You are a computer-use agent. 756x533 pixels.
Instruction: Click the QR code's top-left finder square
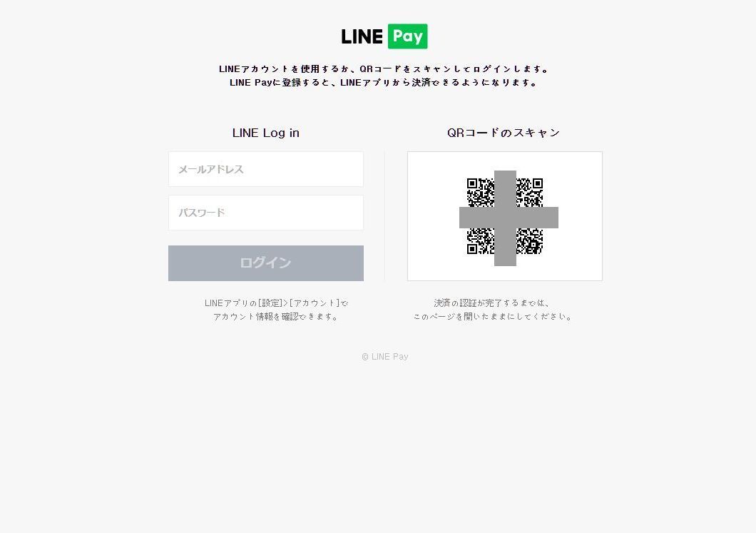coord(472,183)
